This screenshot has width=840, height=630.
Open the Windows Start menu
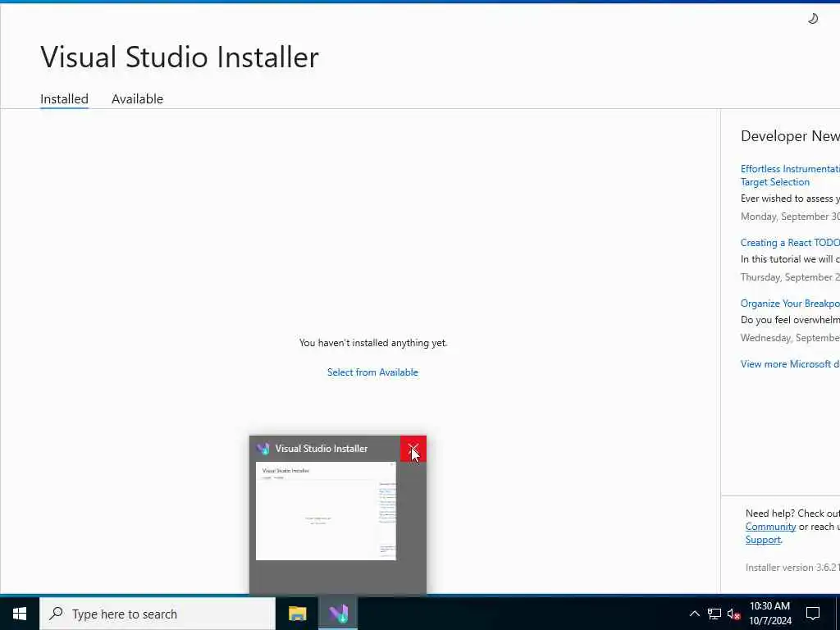(20, 614)
